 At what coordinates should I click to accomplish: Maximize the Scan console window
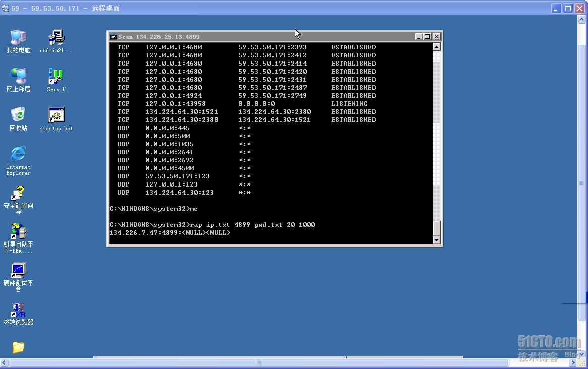tap(427, 37)
